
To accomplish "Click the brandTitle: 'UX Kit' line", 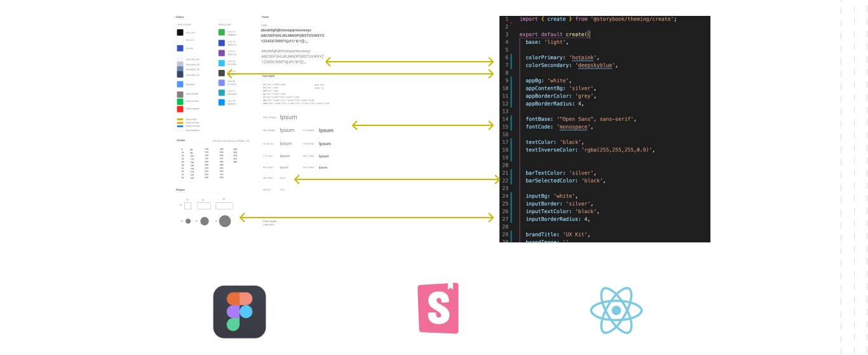I will tap(558, 235).
